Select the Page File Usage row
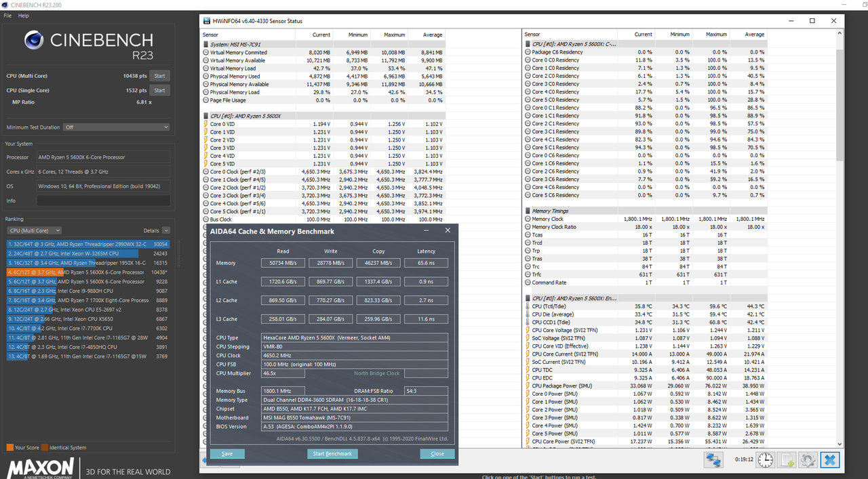 [x=323, y=100]
